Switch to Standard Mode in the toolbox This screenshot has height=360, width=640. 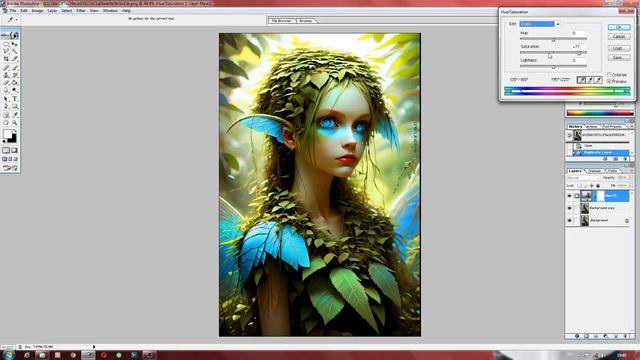(x=6, y=151)
